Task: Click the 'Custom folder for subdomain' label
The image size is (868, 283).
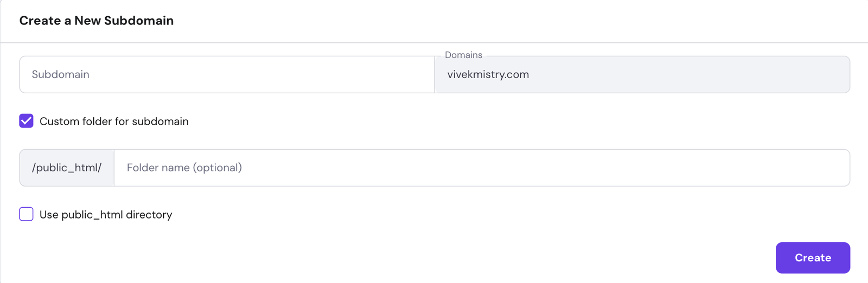Action: coord(114,121)
